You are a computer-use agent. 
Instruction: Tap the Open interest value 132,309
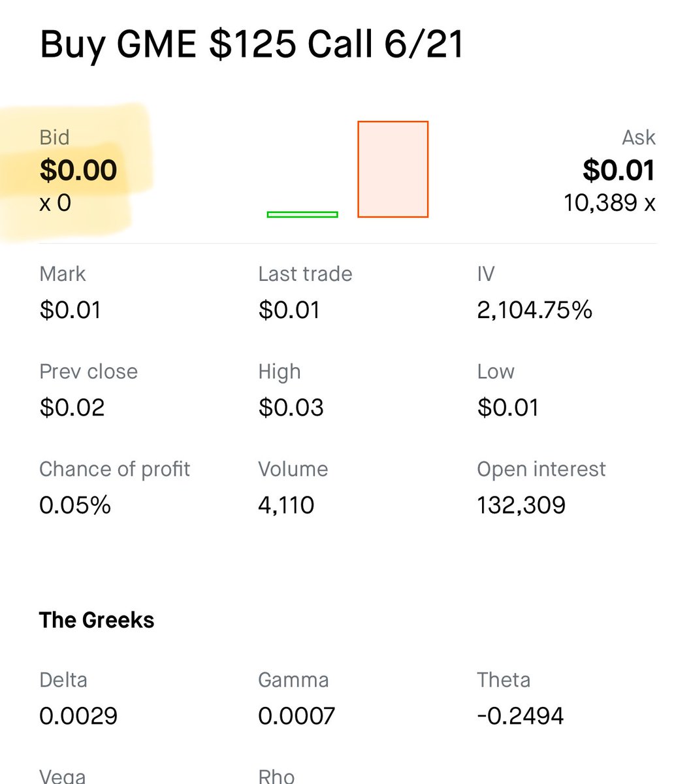(521, 505)
